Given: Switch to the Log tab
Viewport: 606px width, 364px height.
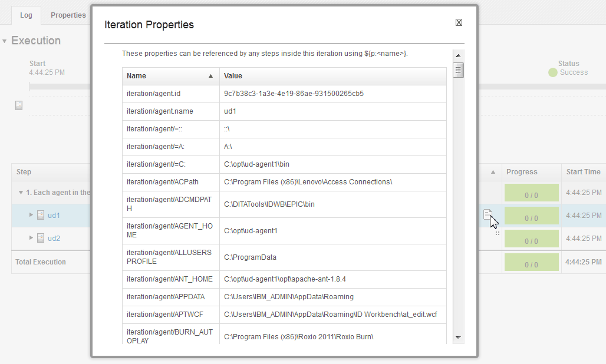Looking at the screenshot, I should 26,15.
